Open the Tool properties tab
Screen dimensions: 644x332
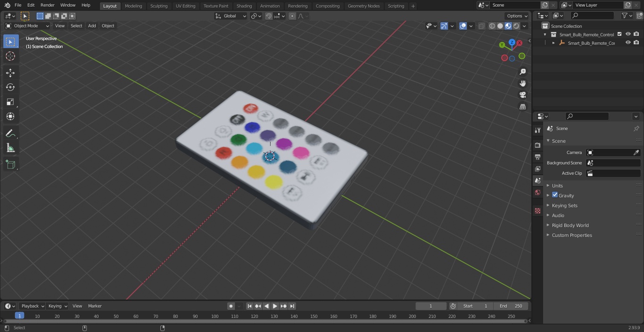click(x=537, y=130)
